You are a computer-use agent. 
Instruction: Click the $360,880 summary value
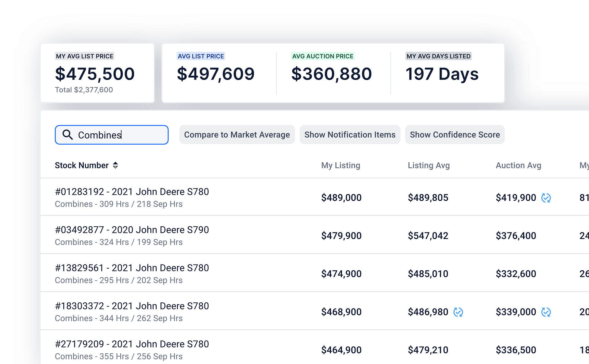coord(331,74)
